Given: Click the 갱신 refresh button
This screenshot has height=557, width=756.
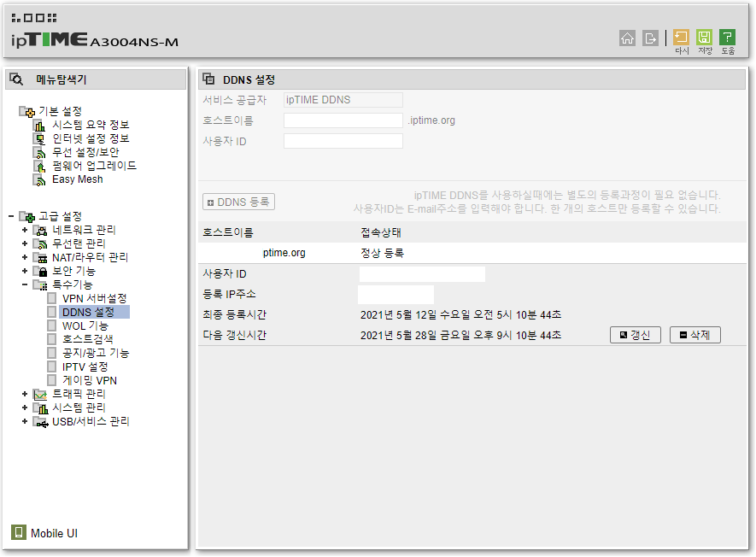Looking at the screenshot, I should [635, 335].
